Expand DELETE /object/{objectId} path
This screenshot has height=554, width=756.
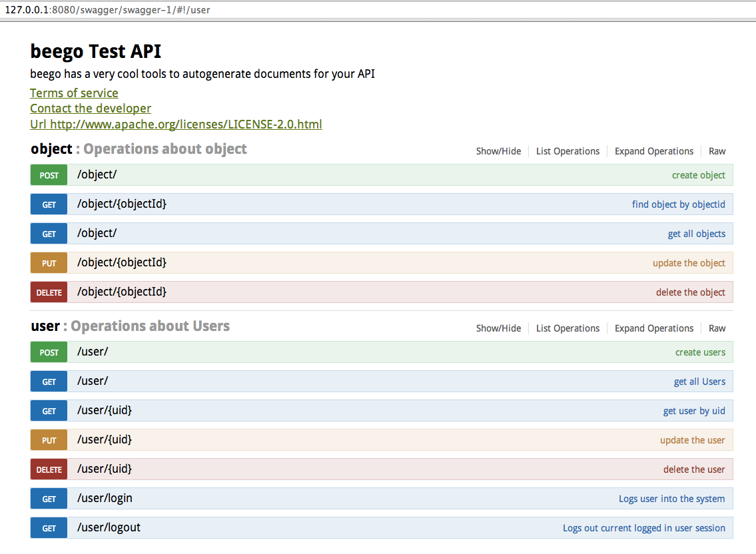click(x=121, y=292)
